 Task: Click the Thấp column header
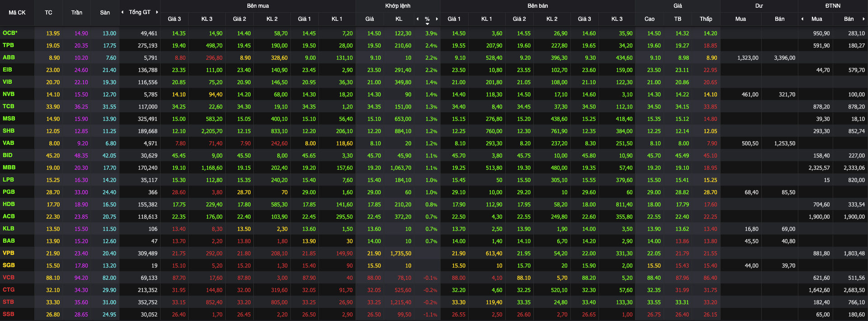tap(706, 19)
